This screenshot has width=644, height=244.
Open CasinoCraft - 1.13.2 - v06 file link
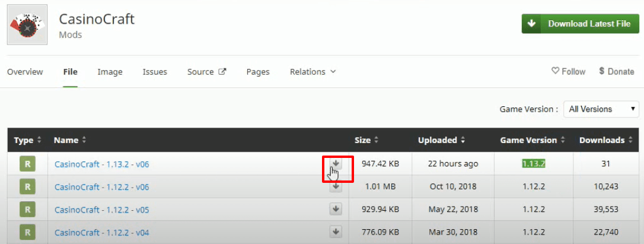point(102,164)
